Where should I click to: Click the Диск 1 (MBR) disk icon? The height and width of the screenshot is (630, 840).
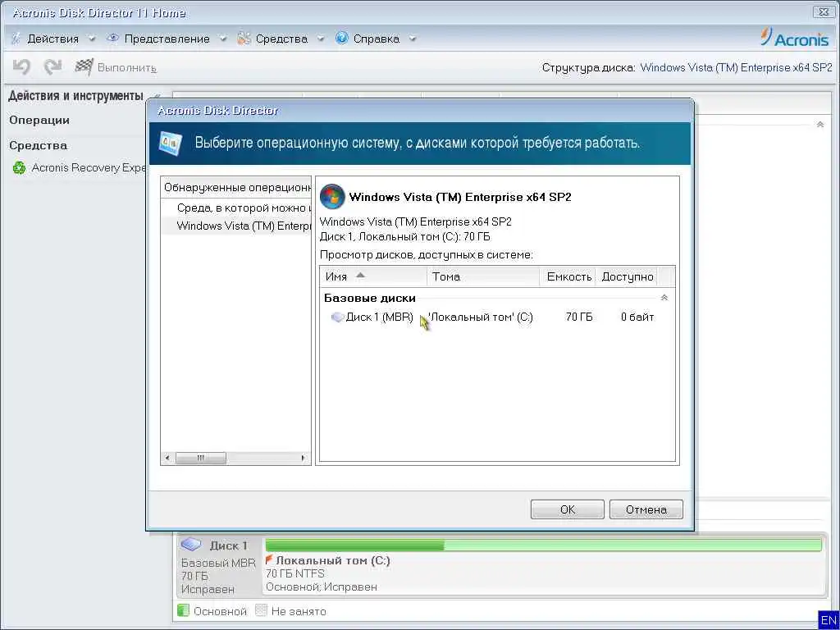[337, 317]
